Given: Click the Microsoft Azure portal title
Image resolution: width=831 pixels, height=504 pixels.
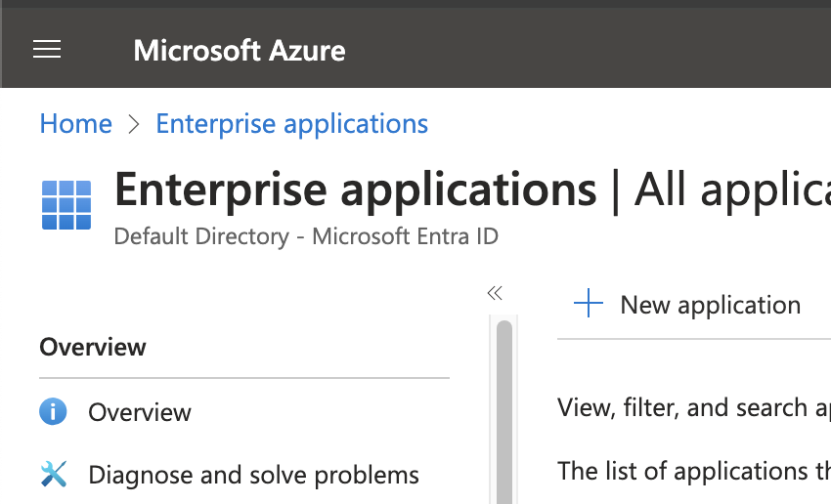Looking at the screenshot, I should coord(240,50).
